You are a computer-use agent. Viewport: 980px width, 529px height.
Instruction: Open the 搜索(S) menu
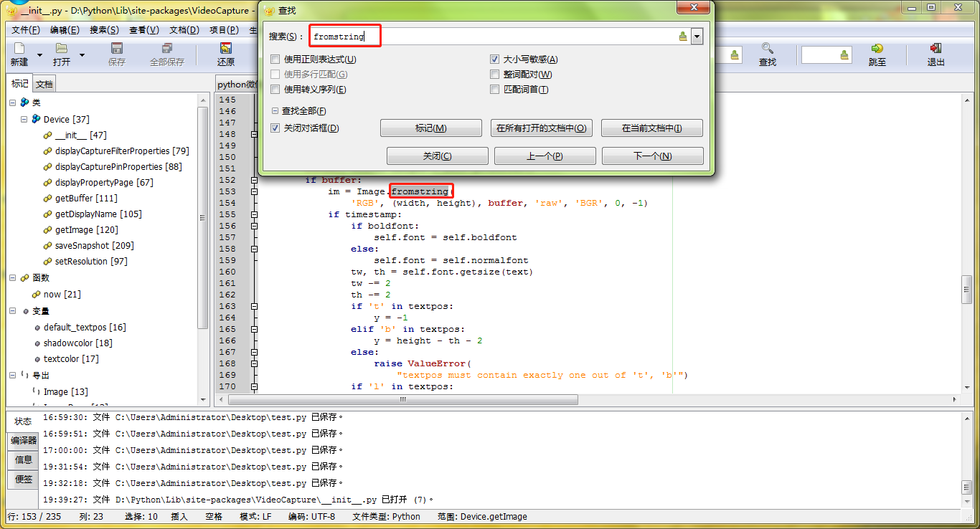click(x=104, y=29)
